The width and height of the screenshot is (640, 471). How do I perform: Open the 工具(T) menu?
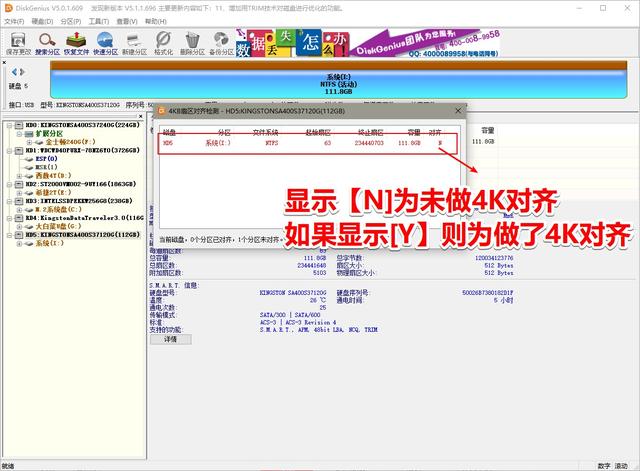99,21
